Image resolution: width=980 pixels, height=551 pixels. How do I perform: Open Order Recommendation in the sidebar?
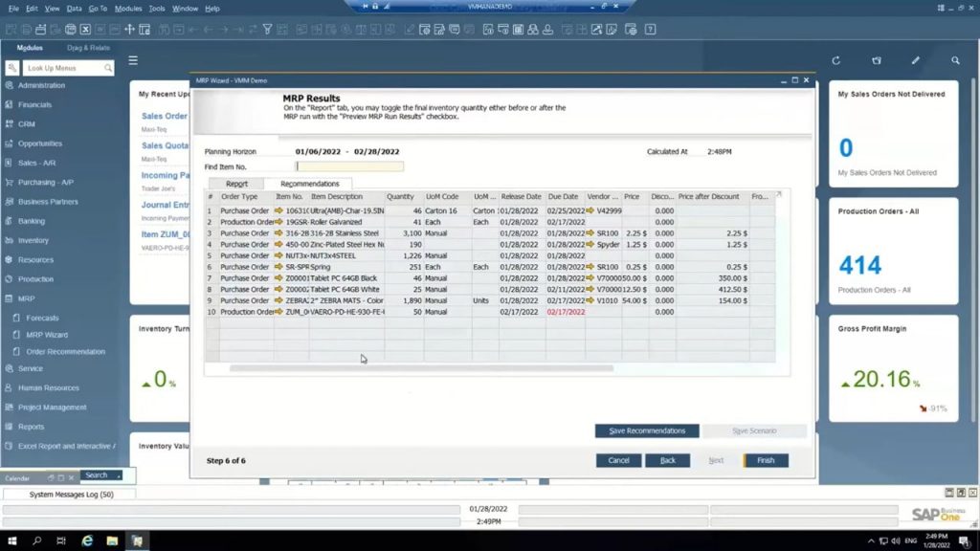65,352
